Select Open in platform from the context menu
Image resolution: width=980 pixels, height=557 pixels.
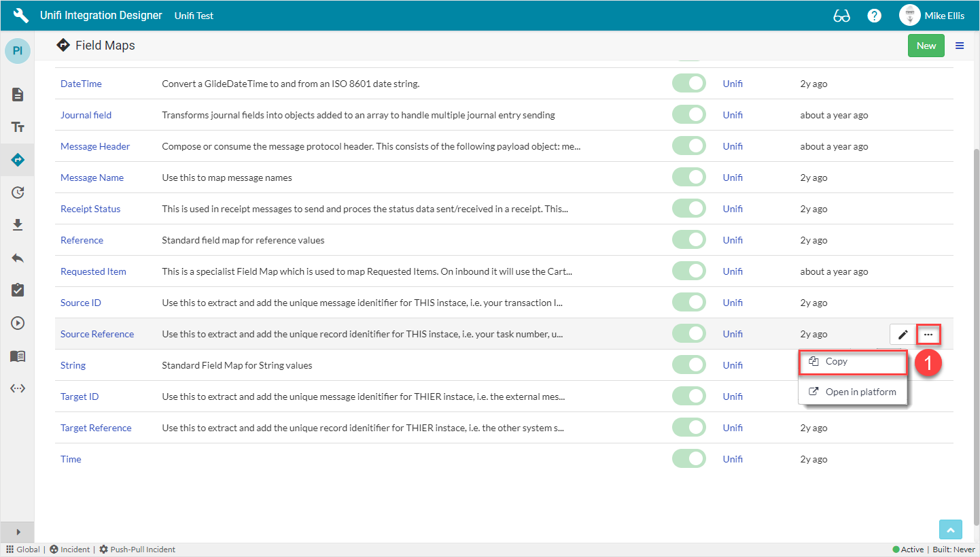856,392
